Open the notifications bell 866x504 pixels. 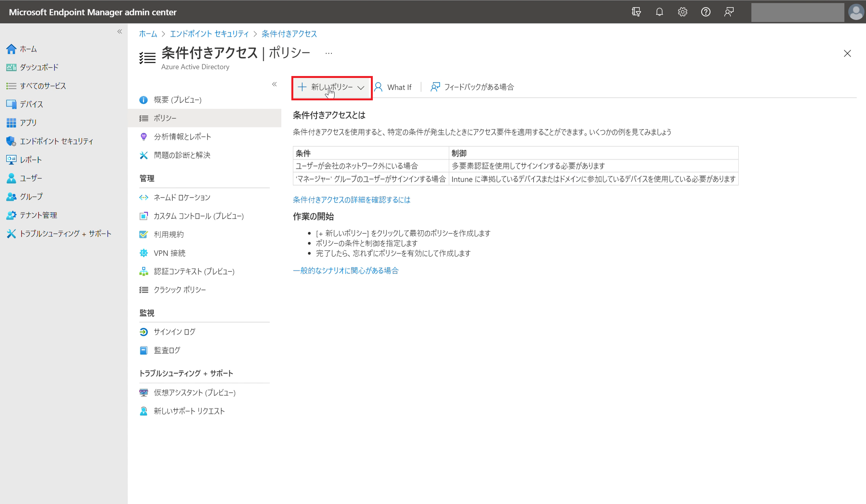point(660,12)
